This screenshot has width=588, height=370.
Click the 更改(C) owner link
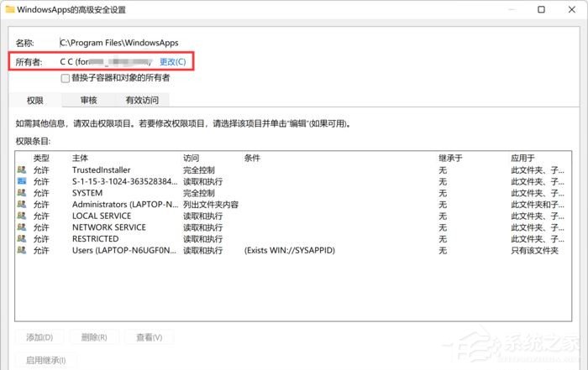(x=173, y=62)
